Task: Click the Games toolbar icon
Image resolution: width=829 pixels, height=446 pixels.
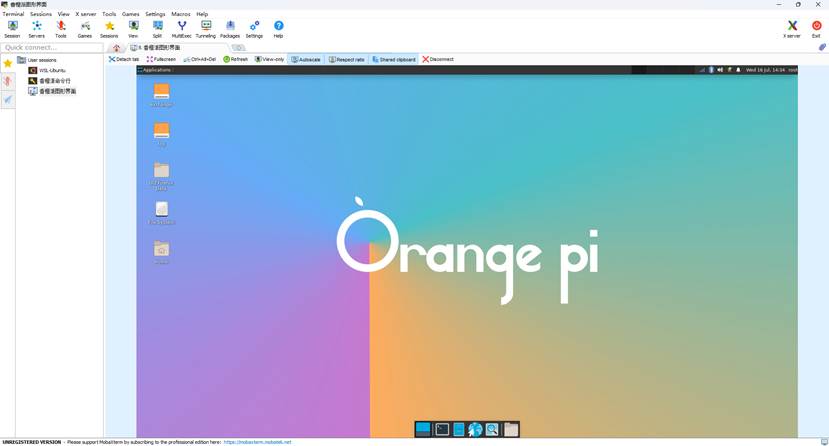Action: (85, 29)
